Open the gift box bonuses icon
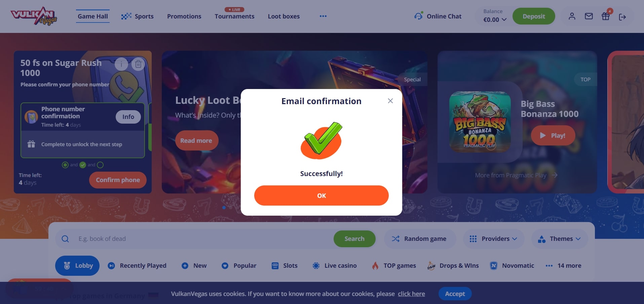This screenshot has height=304, width=644. 606,16
